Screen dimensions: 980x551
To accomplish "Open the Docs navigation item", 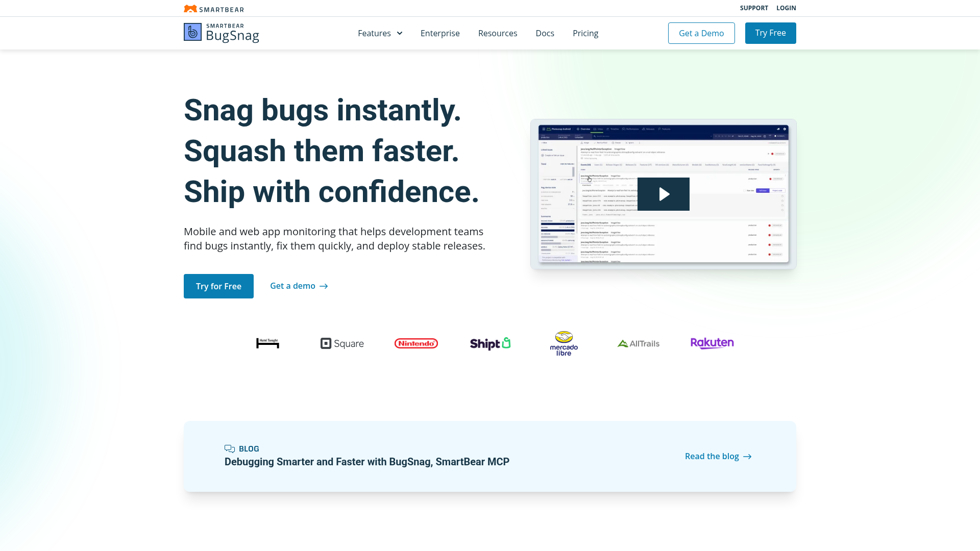I will click(x=545, y=33).
